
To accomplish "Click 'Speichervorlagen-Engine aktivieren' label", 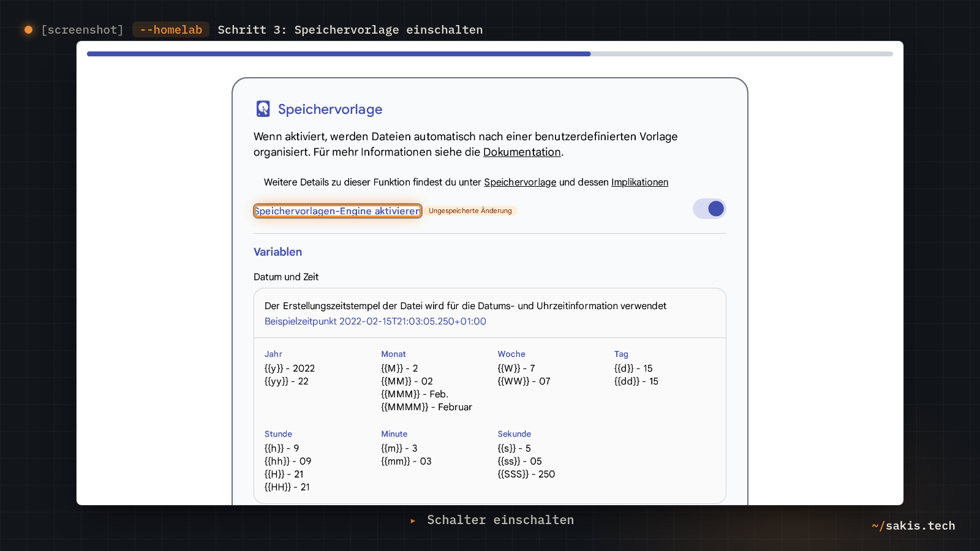I will tap(337, 211).
